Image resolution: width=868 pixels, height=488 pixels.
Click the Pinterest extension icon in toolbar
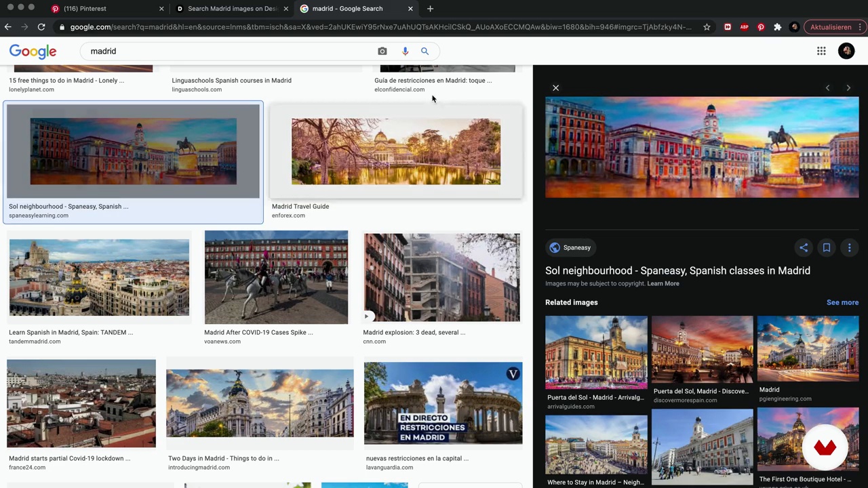click(761, 27)
